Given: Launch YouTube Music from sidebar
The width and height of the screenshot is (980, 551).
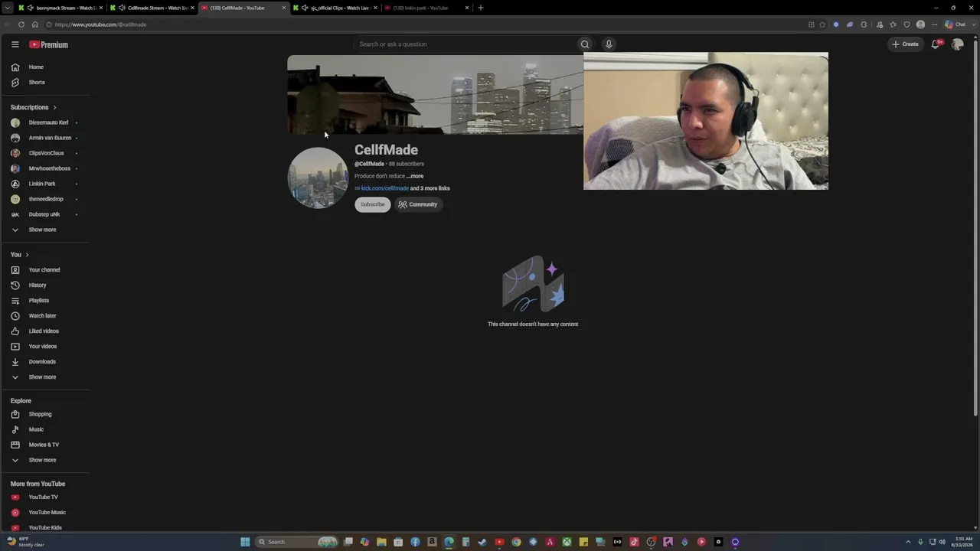Looking at the screenshot, I should pos(46,513).
